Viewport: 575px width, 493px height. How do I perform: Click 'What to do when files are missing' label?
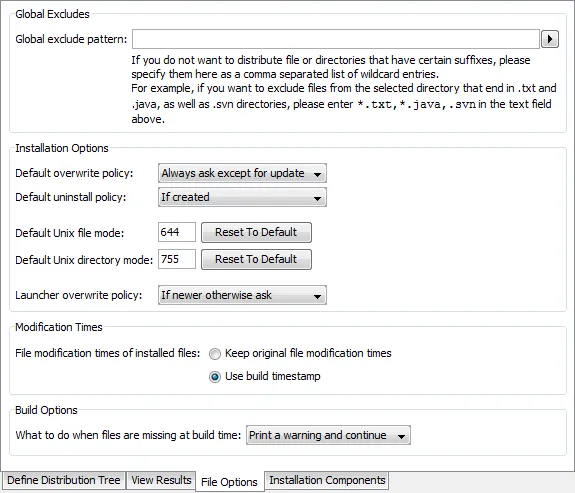128,435
